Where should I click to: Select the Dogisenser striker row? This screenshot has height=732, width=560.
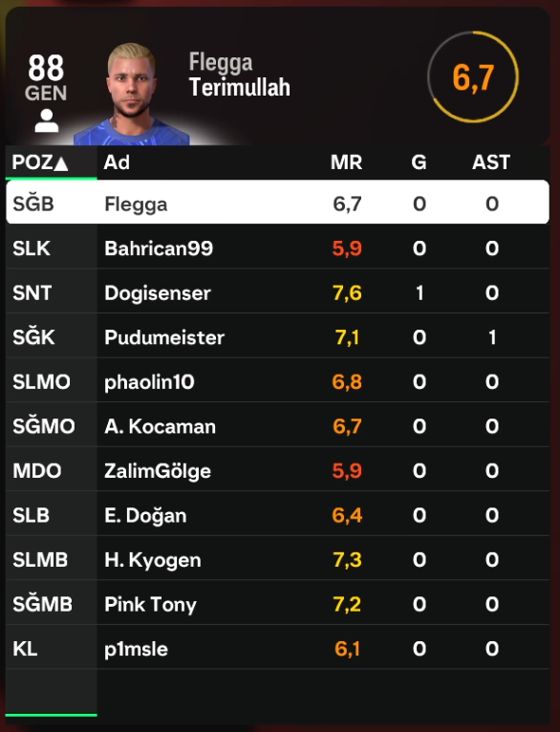click(278, 291)
